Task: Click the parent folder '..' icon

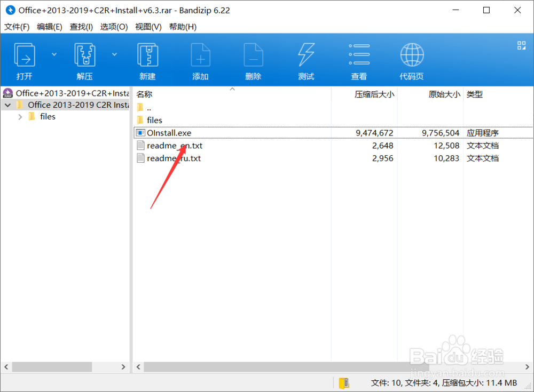Action: [x=140, y=108]
